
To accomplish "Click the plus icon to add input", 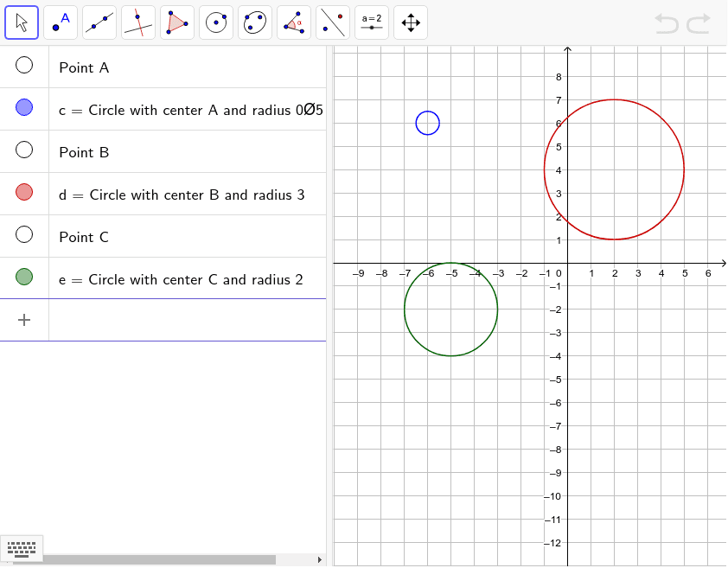I will [x=24, y=320].
